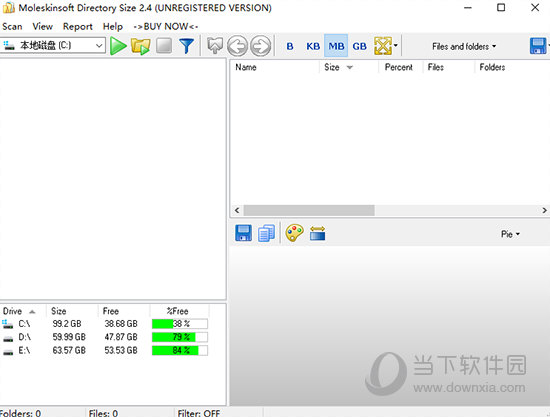Click the C: drive icon in drive list
The image size is (550, 417).
coord(8,324)
